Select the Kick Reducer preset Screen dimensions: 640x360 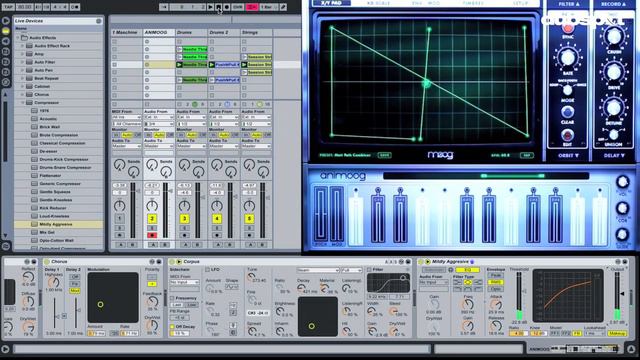pyautogui.click(x=53, y=208)
